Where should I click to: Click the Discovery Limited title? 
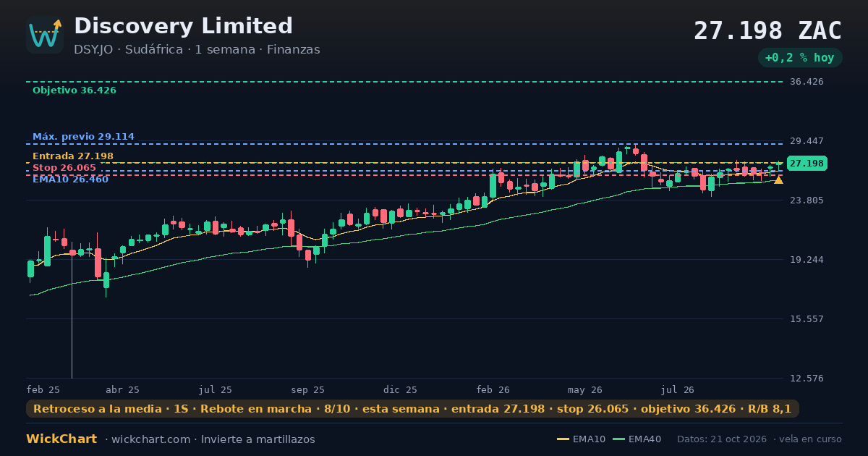pos(183,26)
